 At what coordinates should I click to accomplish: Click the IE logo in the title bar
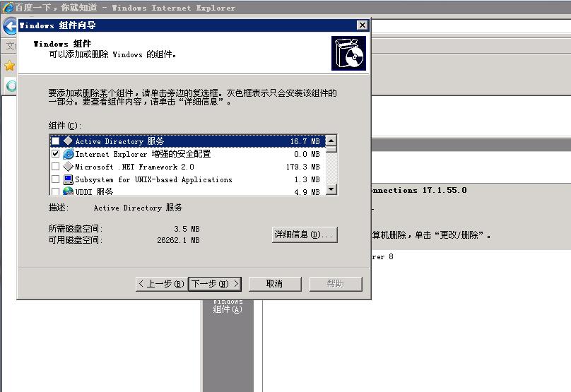click(x=9, y=8)
